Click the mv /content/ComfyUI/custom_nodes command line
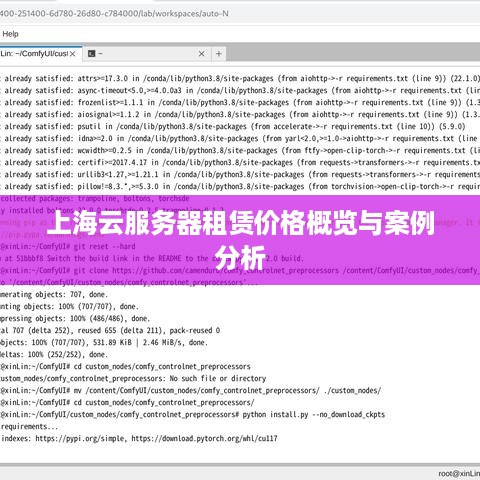 pos(190,391)
